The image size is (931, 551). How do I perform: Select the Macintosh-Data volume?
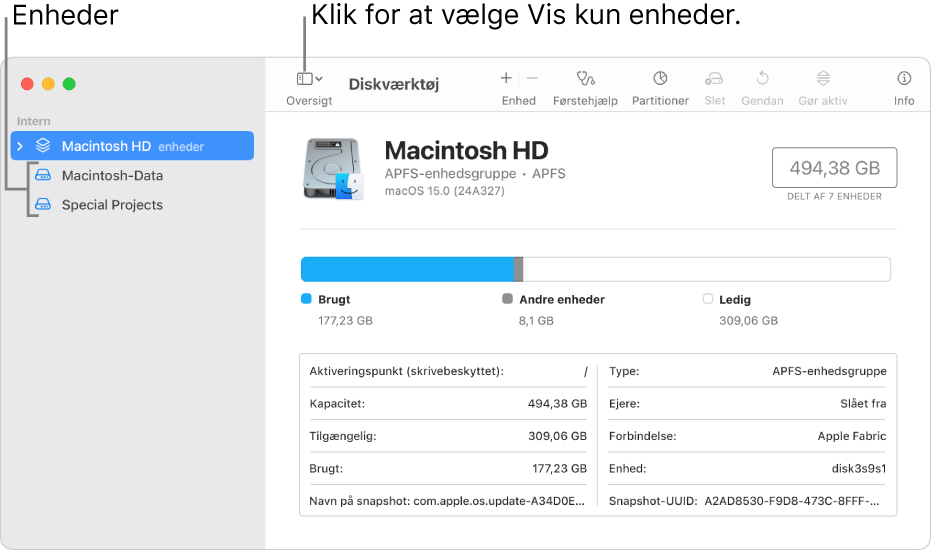click(112, 176)
